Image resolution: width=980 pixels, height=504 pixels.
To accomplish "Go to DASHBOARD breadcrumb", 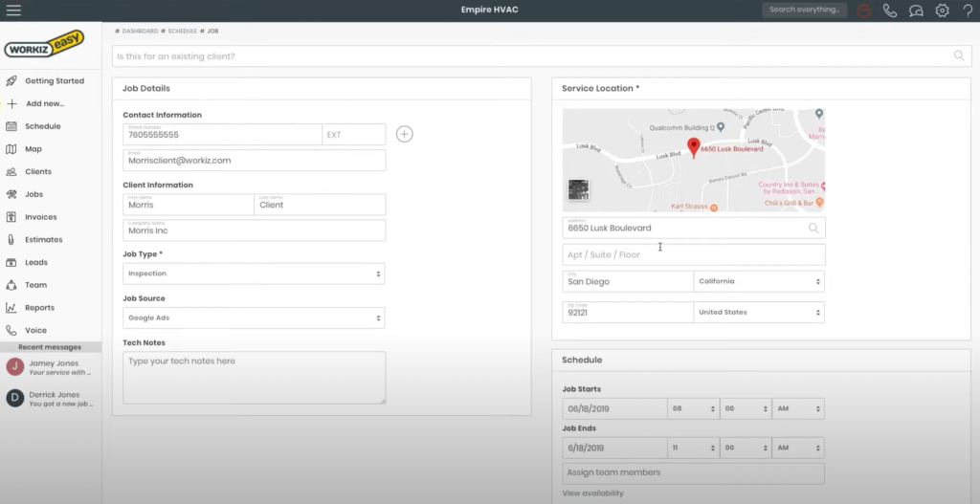I will click(140, 31).
